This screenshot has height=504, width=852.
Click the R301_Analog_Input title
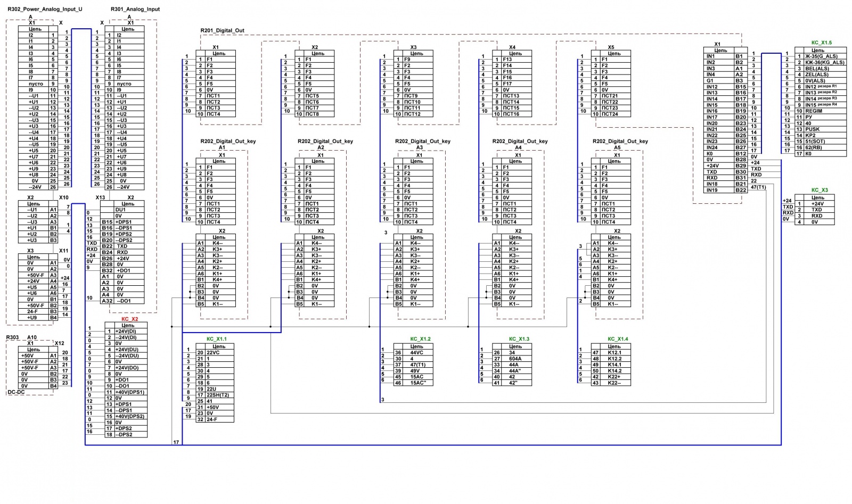coord(135,10)
